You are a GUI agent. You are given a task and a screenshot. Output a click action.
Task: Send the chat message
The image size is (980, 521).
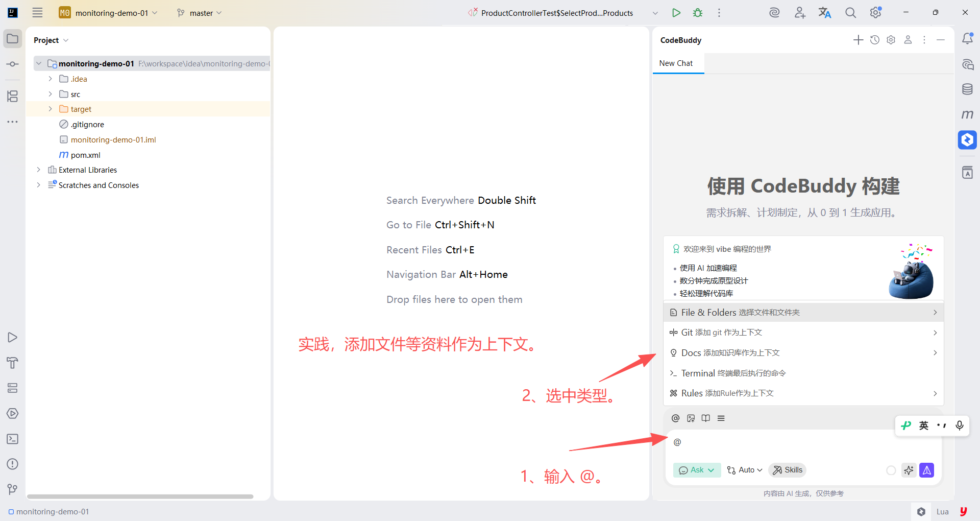(927, 470)
